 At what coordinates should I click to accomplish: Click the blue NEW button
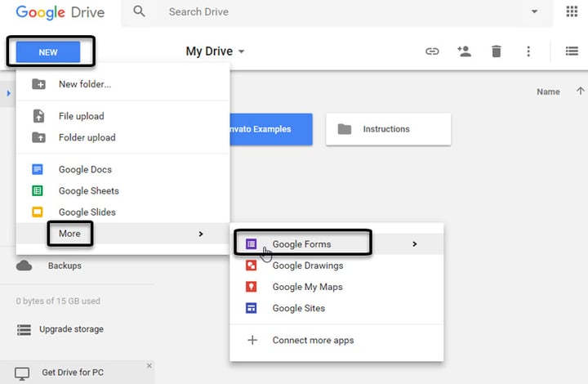click(48, 52)
